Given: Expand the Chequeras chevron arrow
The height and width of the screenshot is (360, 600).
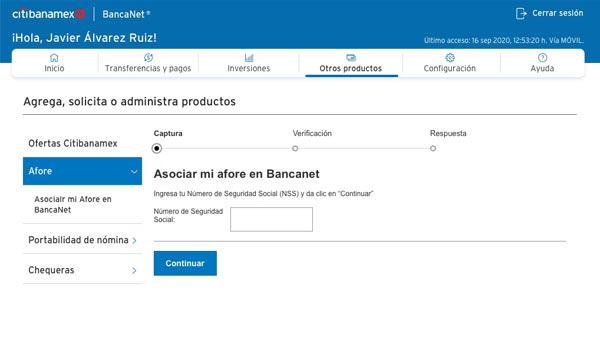Looking at the screenshot, I should 134,270.
